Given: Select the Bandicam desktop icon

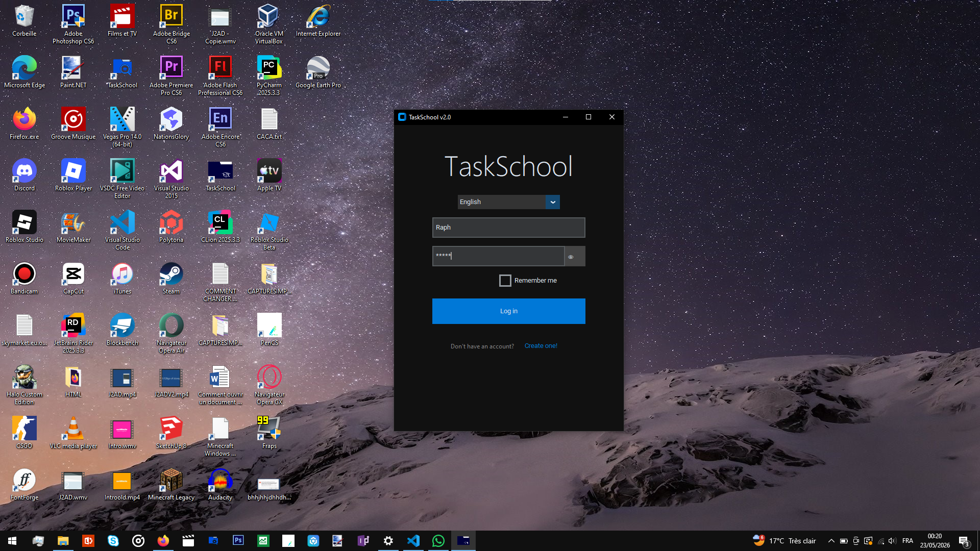Looking at the screenshot, I should click(24, 279).
